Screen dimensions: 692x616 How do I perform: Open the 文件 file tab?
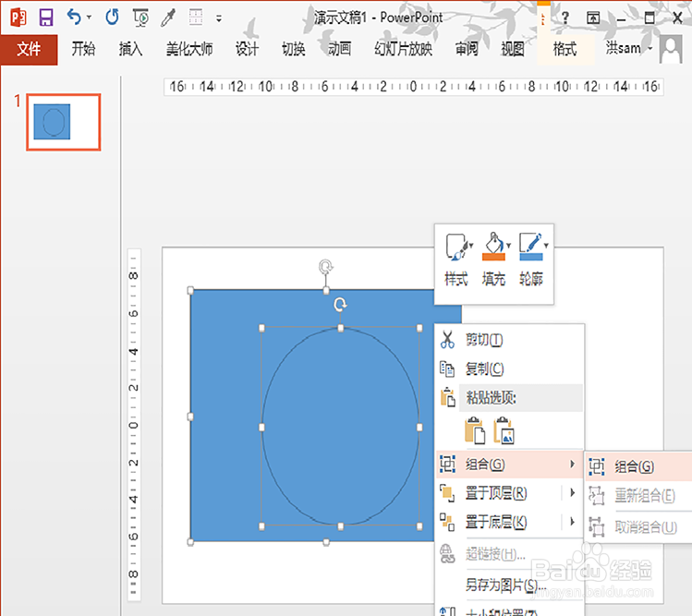(x=29, y=49)
